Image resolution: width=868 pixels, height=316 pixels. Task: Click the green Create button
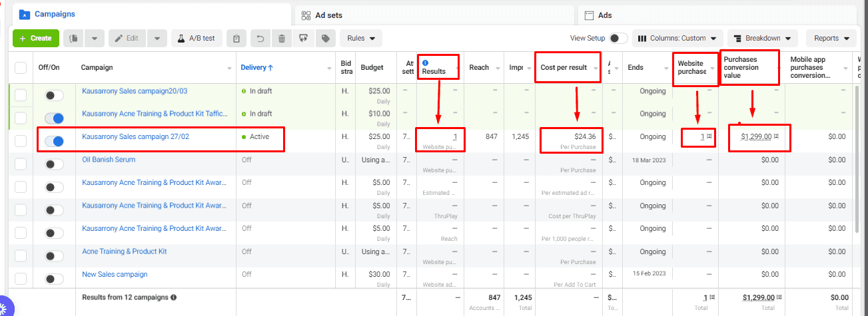click(x=36, y=39)
